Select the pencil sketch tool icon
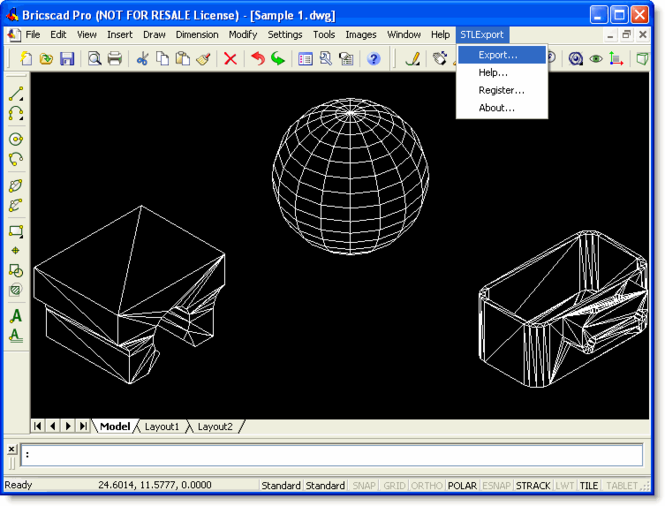Screen dimensions: 665x506 [413, 59]
